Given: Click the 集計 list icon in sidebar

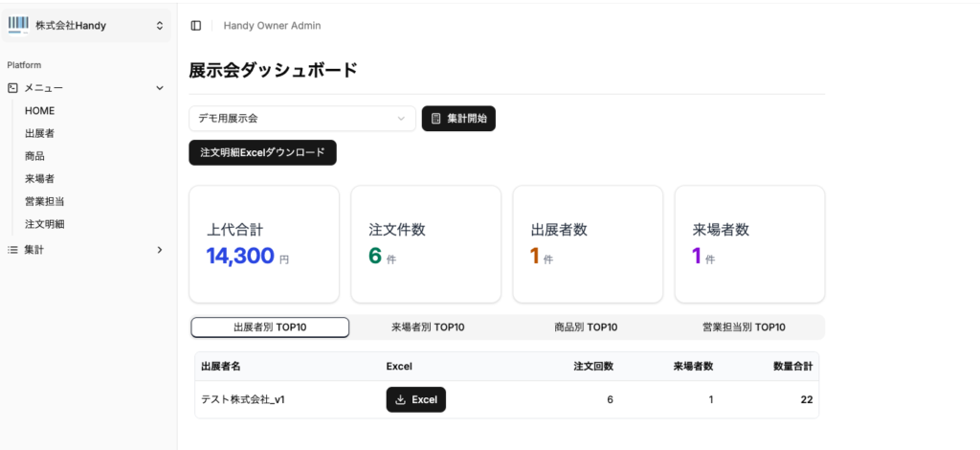Looking at the screenshot, I should tap(12, 250).
